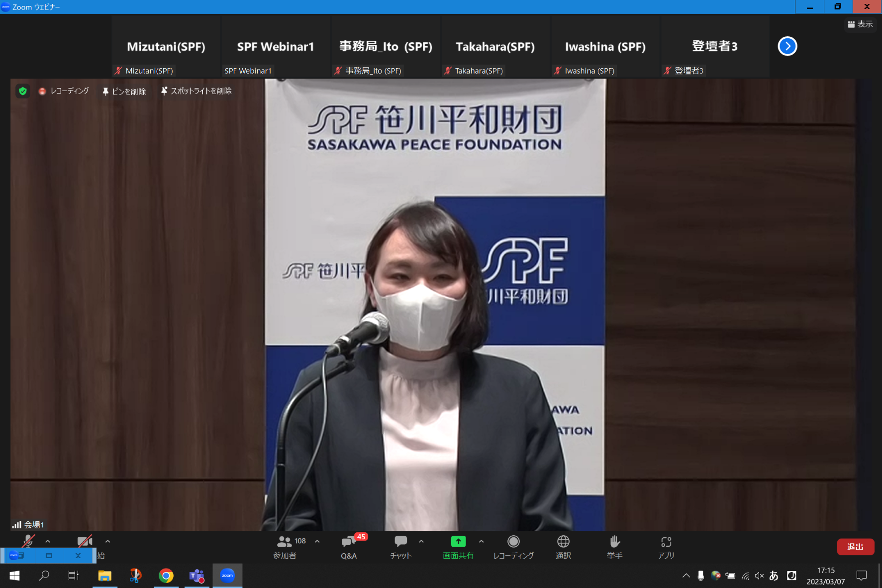Image resolution: width=882 pixels, height=588 pixels.
Task: Open Google Chrome from taskbar
Action: (166, 576)
